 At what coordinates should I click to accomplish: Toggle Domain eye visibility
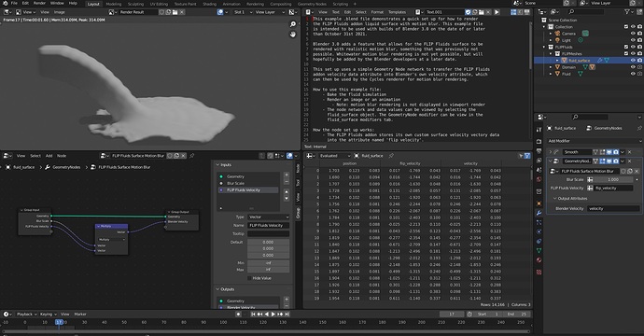[x=633, y=67]
